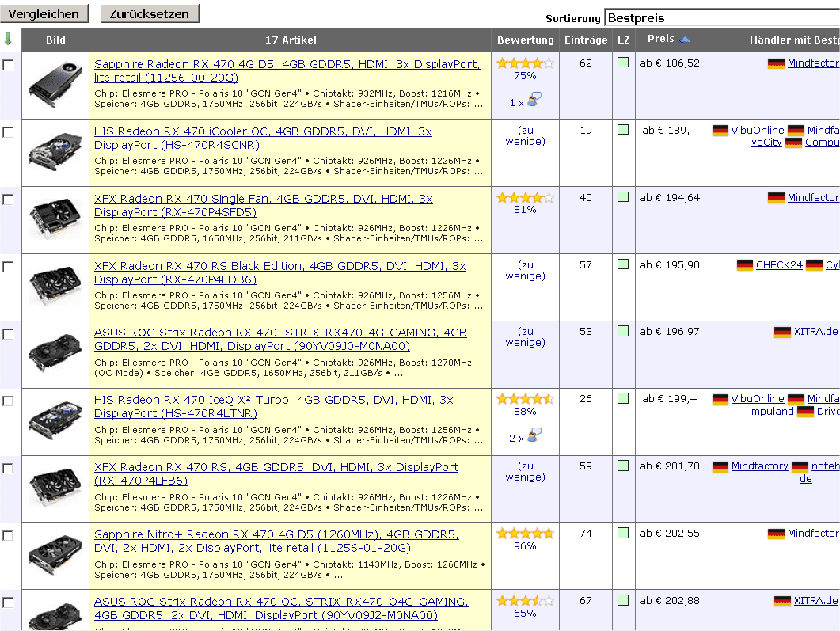Viewport: 840px width, 631px height.
Task: Tick compare checkbox for Sapphire Radeon RX 470 4G D5
Action: coord(8,65)
